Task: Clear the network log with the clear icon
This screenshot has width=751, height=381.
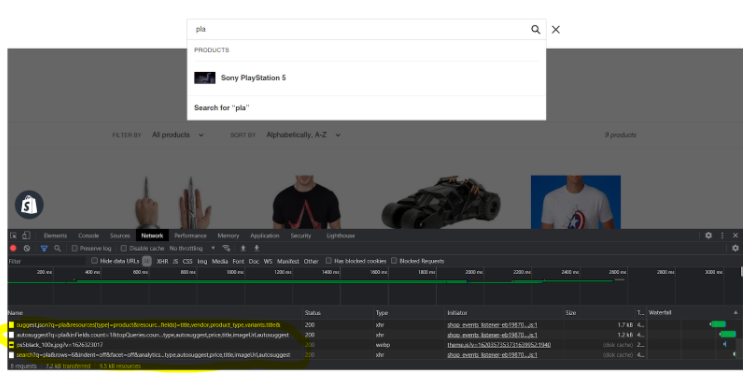Action: 27,248
